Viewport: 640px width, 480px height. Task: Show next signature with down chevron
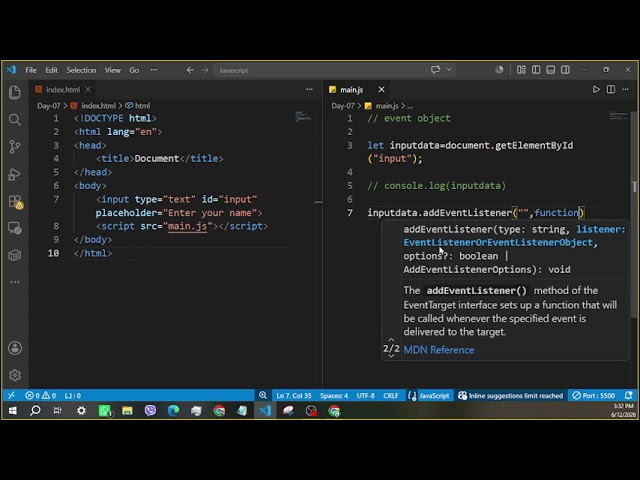391,356
